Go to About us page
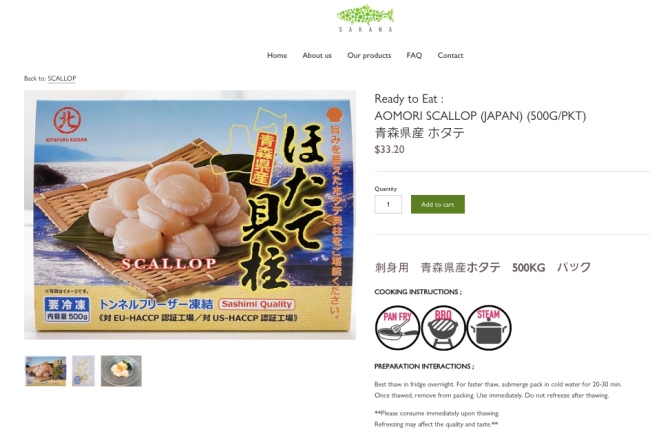The image size is (650, 434). click(317, 55)
